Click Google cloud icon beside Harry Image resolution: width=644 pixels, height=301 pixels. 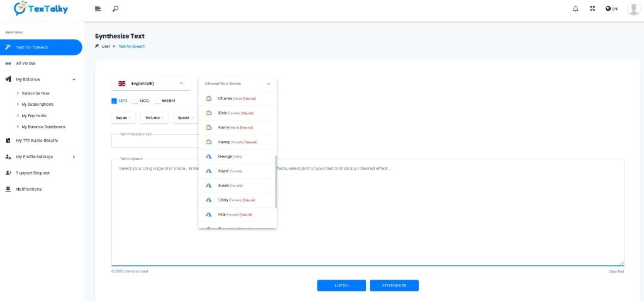tap(209, 127)
